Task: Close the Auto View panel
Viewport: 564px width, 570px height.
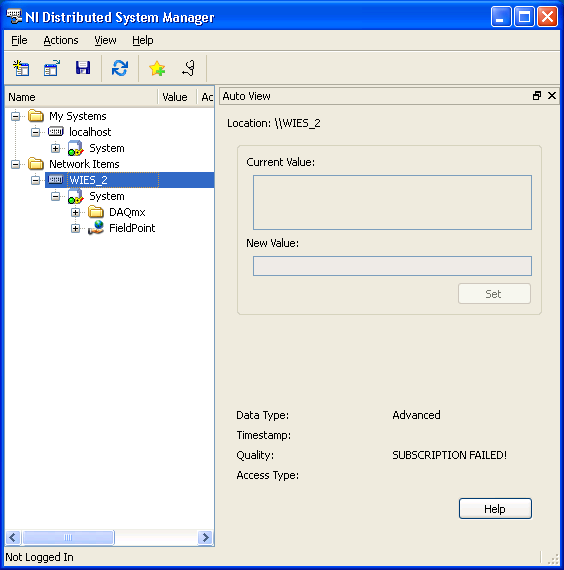Action: [552, 96]
